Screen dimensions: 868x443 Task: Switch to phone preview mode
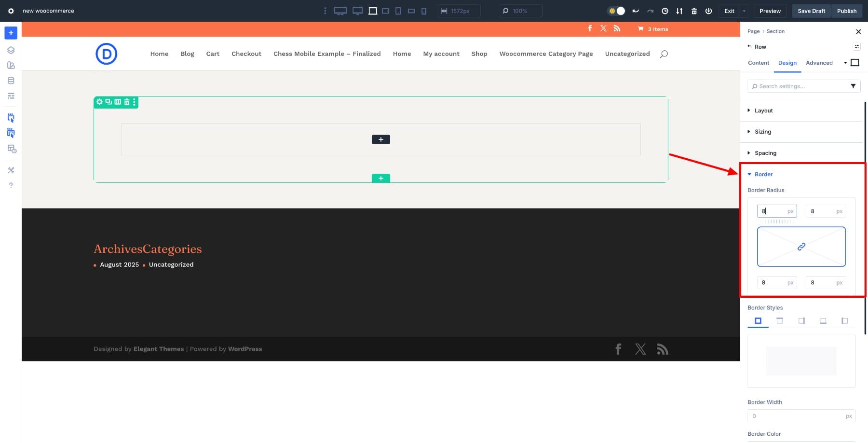[x=424, y=10]
